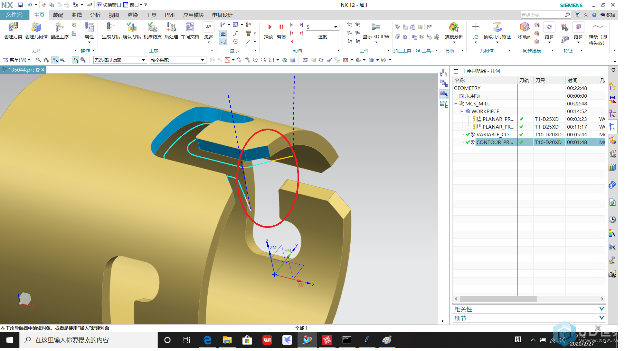Open Microsoft Edge from the taskbar
This screenshot has height=351, width=644.
(x=207, y=340)
